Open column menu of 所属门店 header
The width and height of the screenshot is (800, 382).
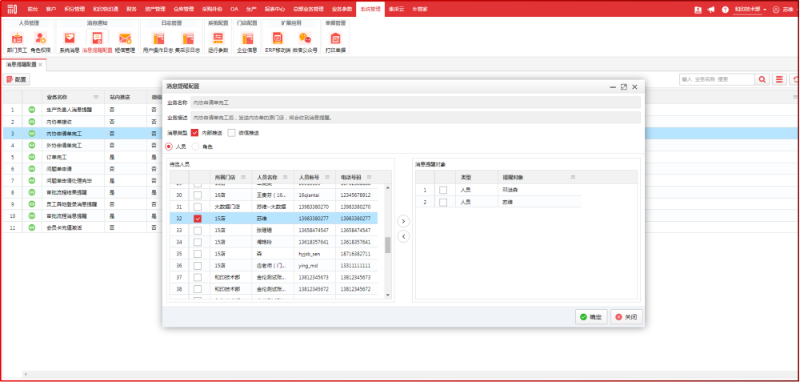243,177
